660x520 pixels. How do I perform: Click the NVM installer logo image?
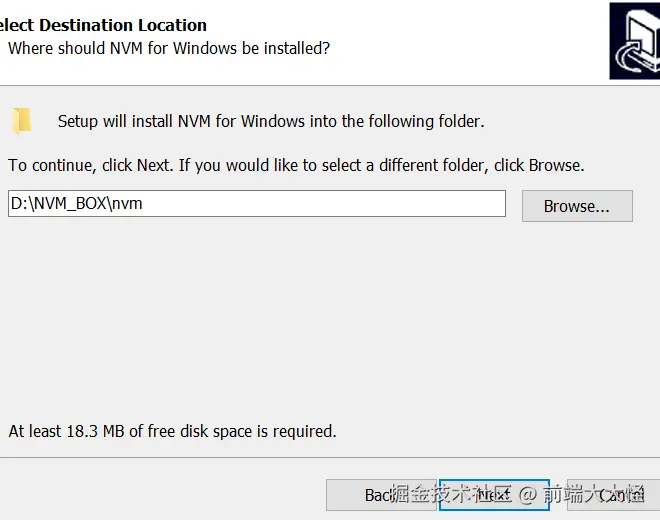[634, 41]
